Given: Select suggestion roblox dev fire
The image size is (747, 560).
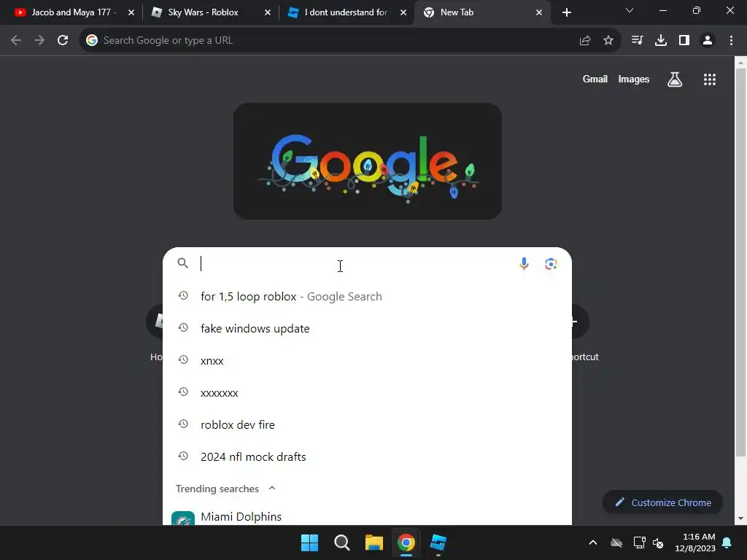Looking at the screenshot, I should 367,425.
